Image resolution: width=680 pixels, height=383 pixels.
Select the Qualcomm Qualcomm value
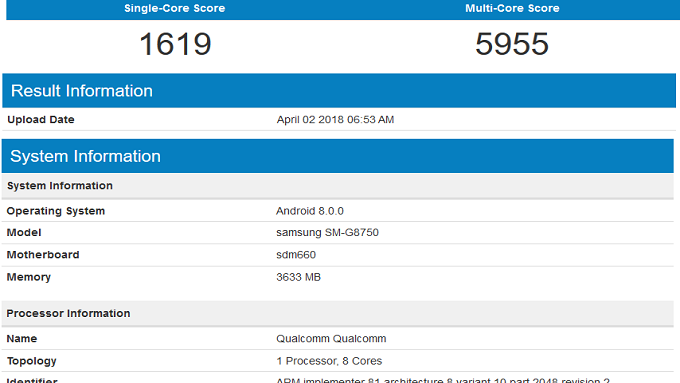point(331,339)
